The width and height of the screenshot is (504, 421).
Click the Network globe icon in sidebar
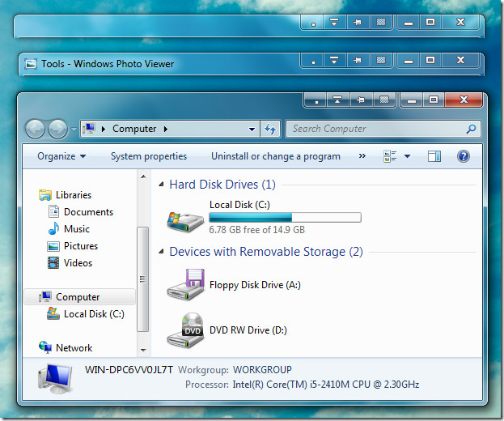45,347
